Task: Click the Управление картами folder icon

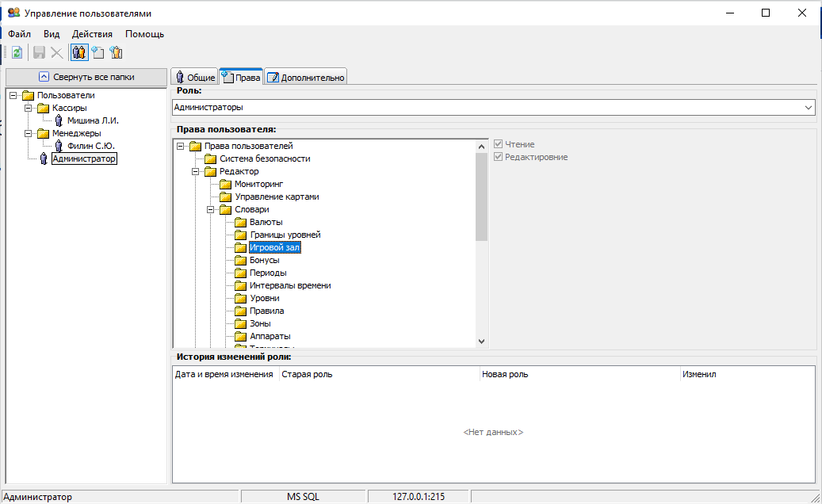Action: click(225, 197)
